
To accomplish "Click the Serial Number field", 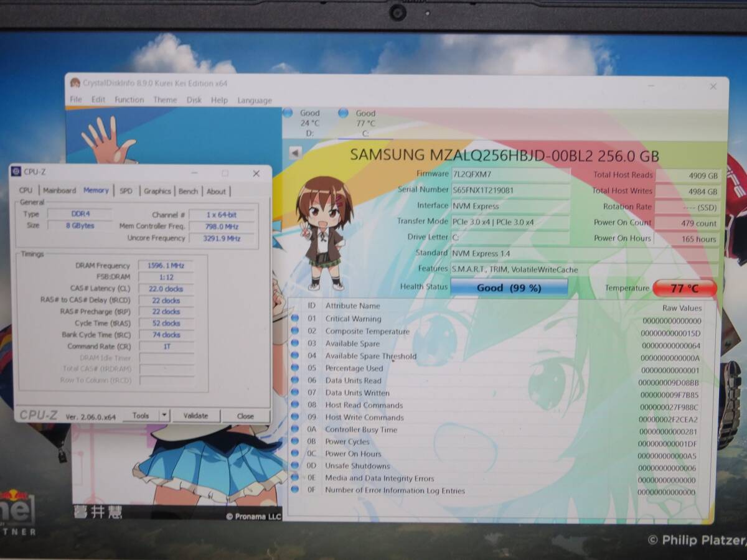I will 510,190.
